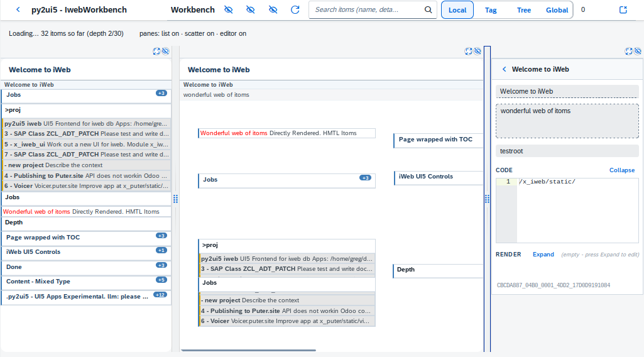
Task: Hide the scatter pane using its eye icon
Action: coord(478,52)
